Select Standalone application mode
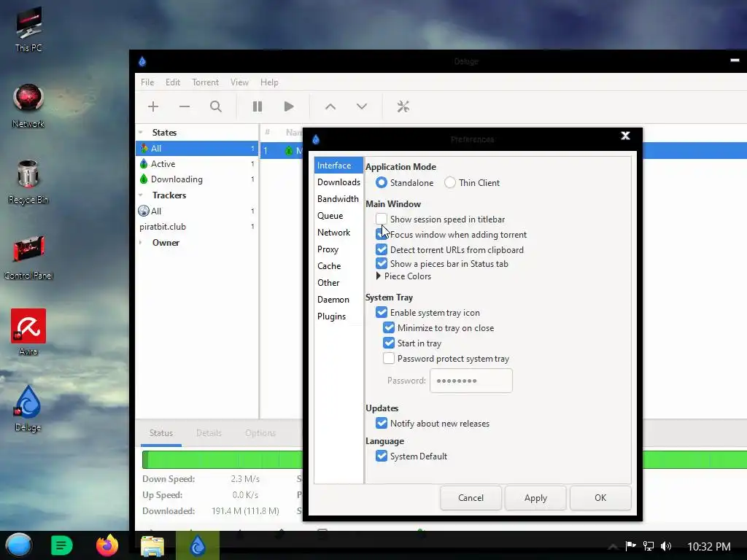The width and height of the screenshot is (747, 560). [381, 182]
